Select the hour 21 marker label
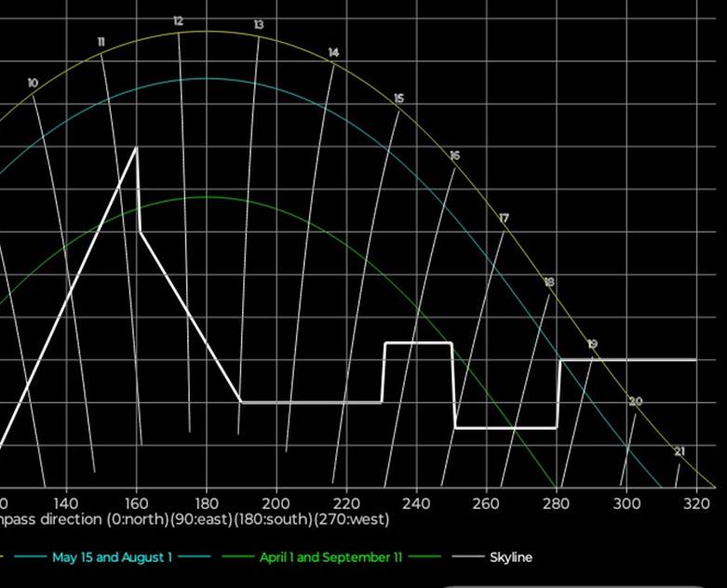 679,452
